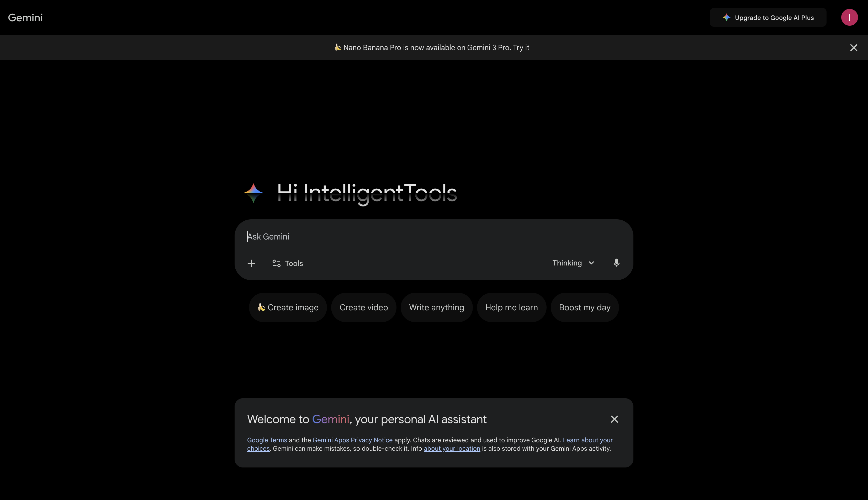
Task: Click the Google Terms link
Action: [267, 440]
